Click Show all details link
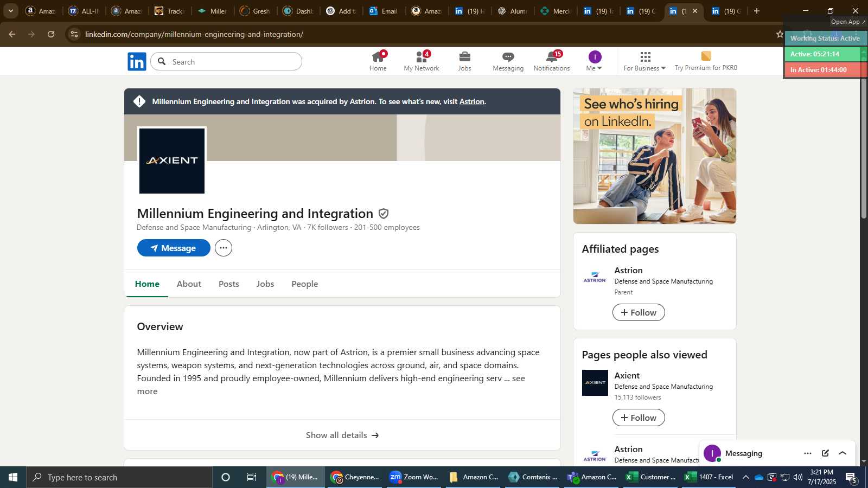Screen dimensions: 868x488 [342, 435]
